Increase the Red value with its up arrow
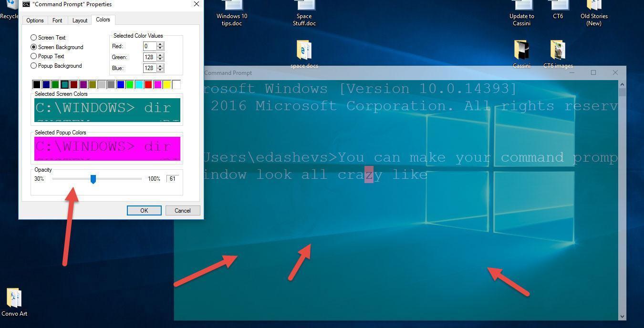 [160, 44]
